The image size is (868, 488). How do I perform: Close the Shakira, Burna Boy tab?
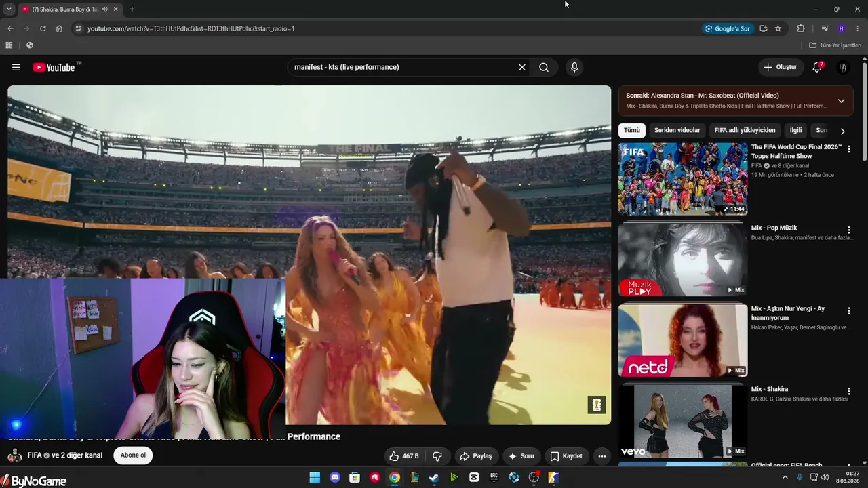pyautogui.click(x=115, y=9)
